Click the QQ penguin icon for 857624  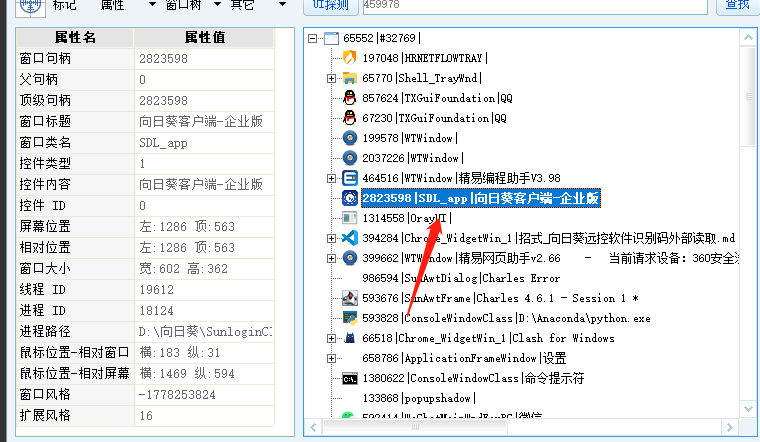coord(349,98)
